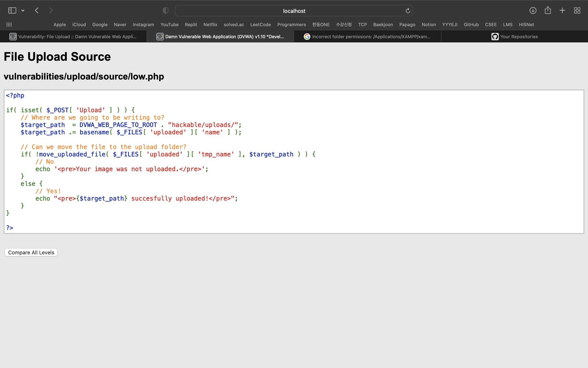
Task: Click the GitHub favicon on Your Repositories tab
Action: [495, 37]
